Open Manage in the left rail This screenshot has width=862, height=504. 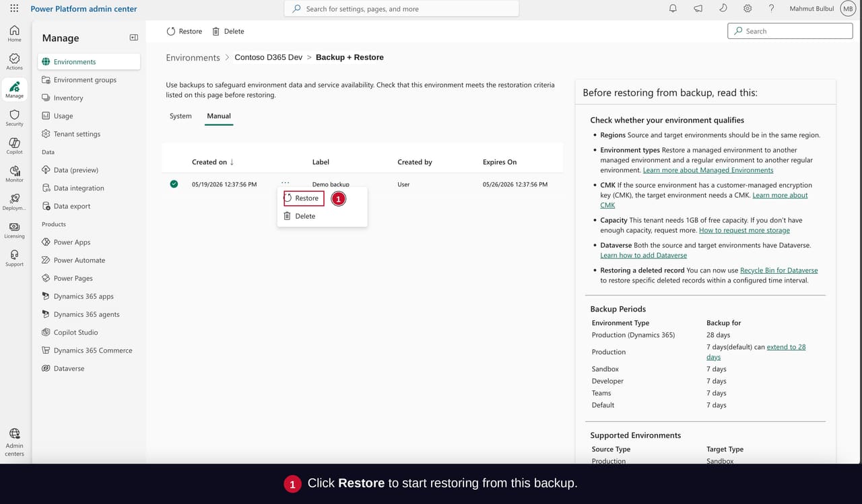(14, 90)
